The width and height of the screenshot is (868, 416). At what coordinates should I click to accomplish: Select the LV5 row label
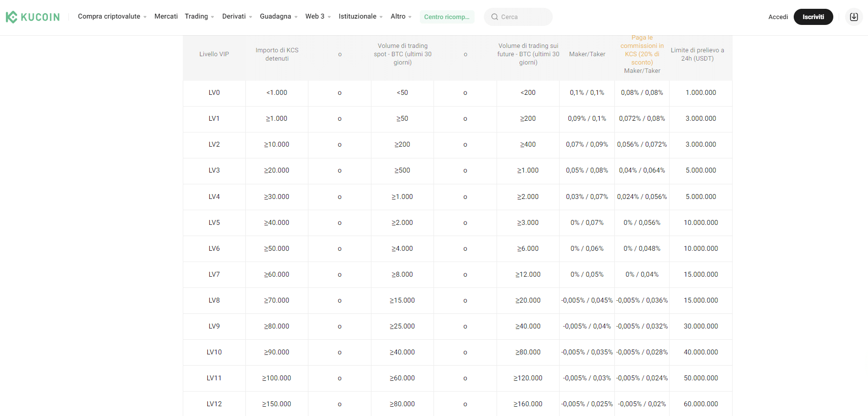coord(214,223)
